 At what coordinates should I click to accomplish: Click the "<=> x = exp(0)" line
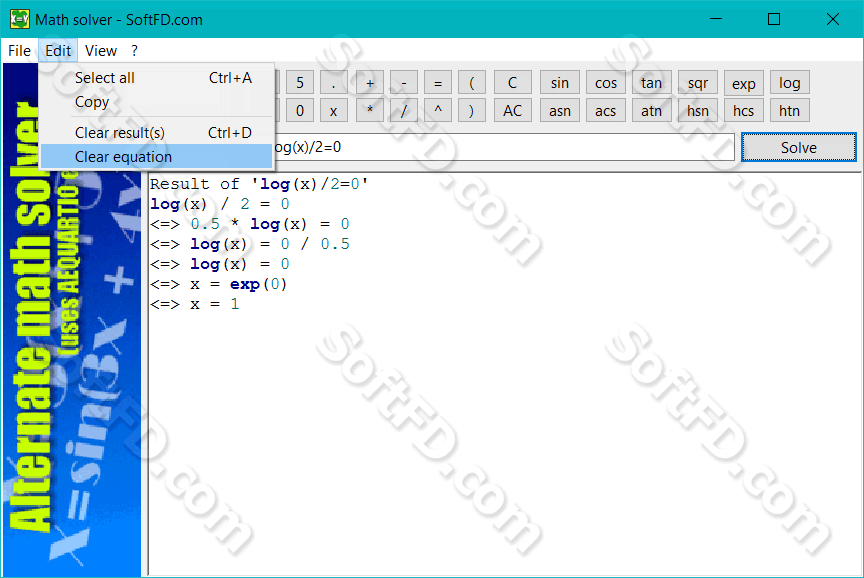(219, 284)
